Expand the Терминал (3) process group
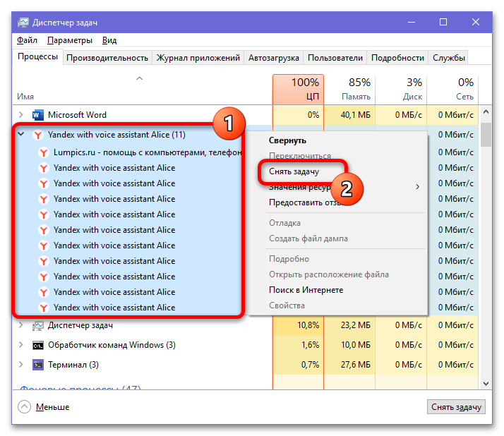Screen dimensions: 504x436 pyautogui.click(x=21, y=364)
